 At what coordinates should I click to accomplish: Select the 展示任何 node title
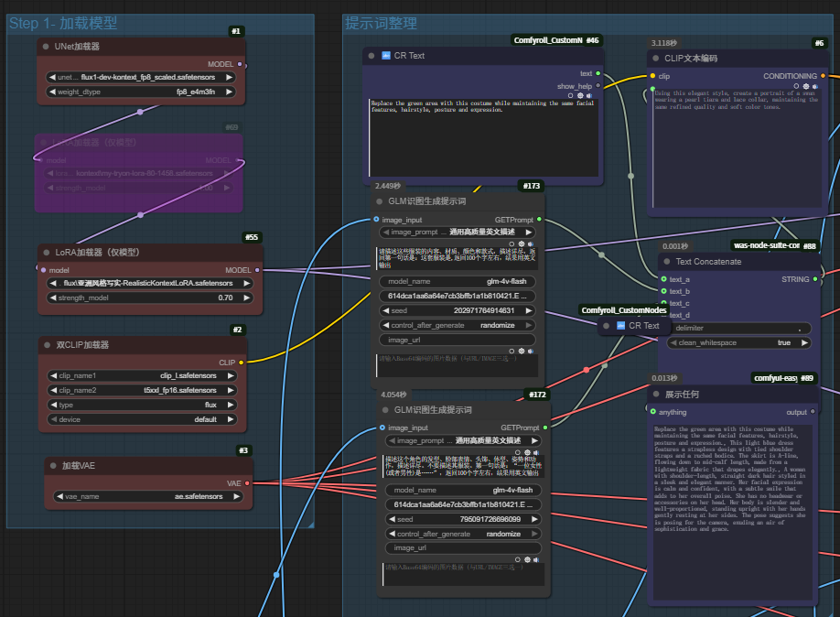coord(682,394)
